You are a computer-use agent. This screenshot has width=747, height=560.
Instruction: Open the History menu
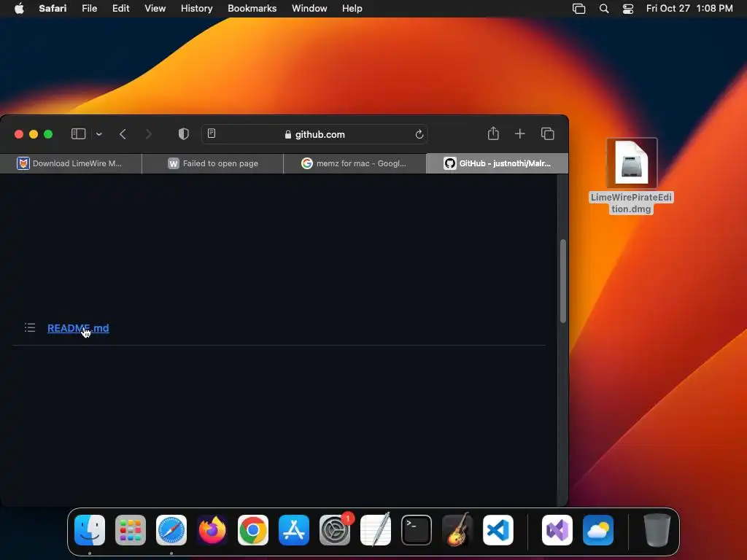(x=196, y=9)
